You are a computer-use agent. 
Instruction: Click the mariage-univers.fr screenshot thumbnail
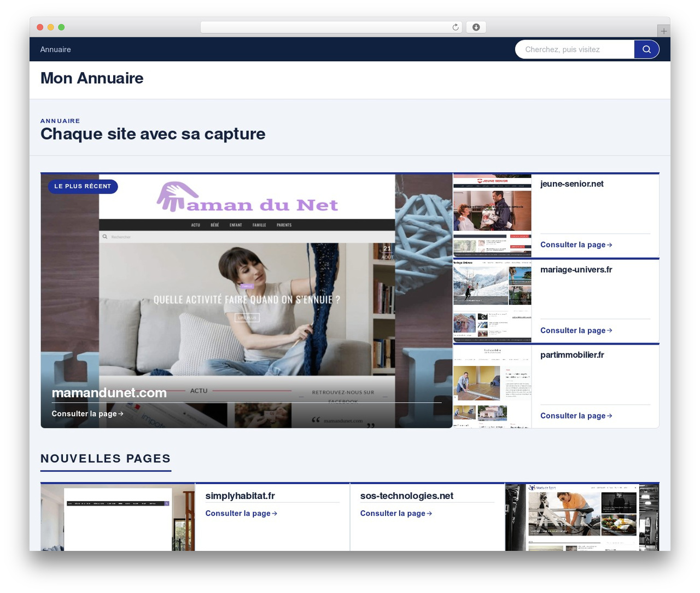tap(492, 301)
